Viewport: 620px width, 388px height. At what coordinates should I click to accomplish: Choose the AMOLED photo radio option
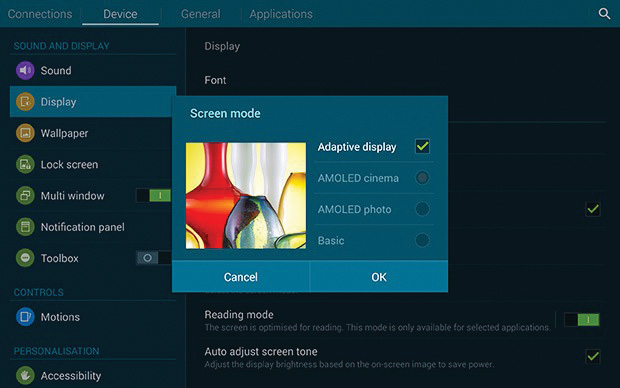point(422,209)
